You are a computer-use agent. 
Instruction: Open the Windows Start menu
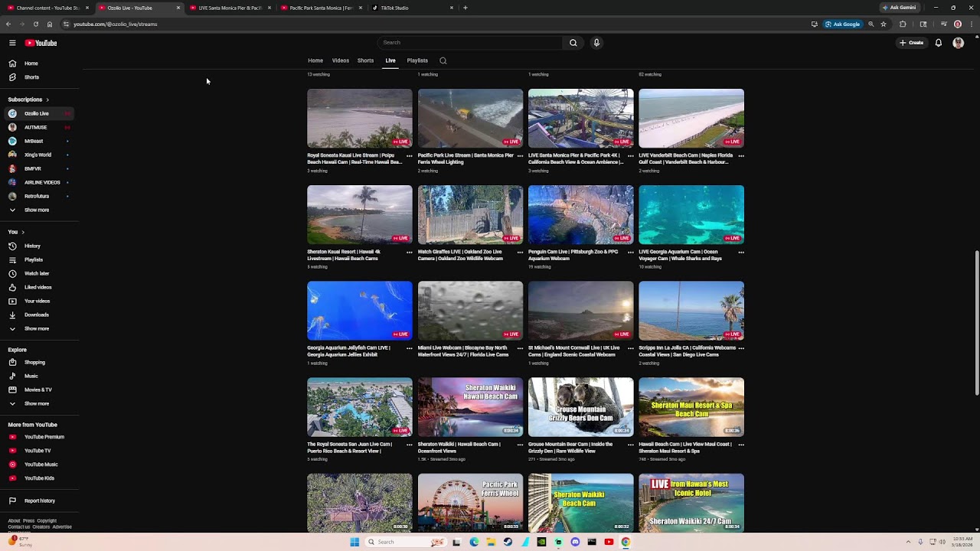click(x=354, y=542)
